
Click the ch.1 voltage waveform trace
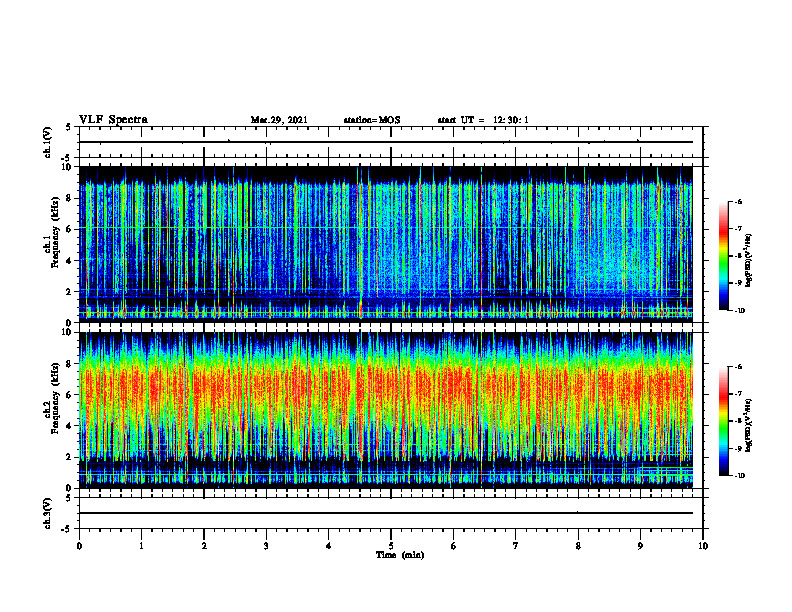point(386,142)
